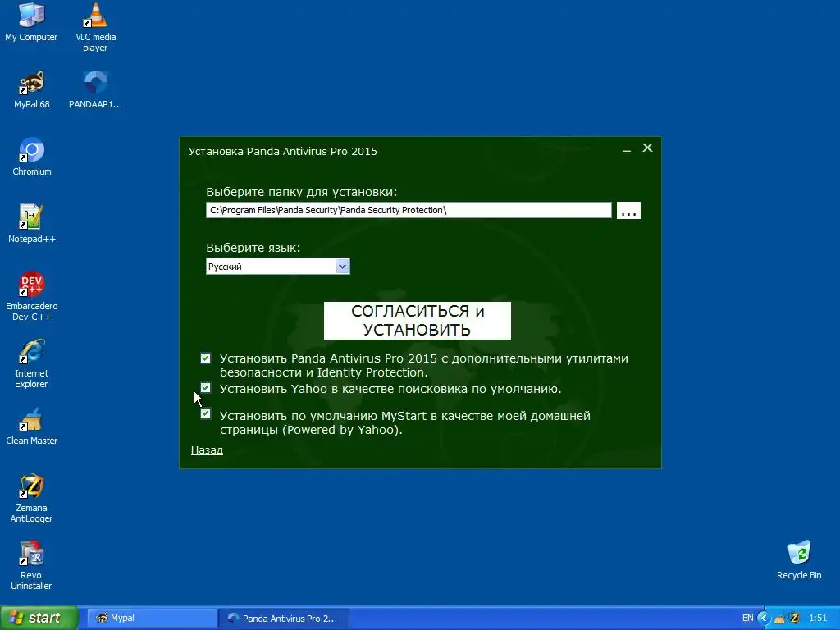Viewport: 840px width, 630px height.
Task: Click the EN language indicator
Action: pyautogui.click(x=748, y=619)
